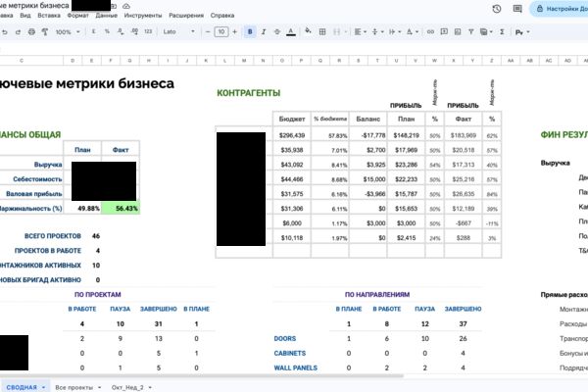
Task: Click the font size field showing 10
Action: click(x=221, y=32)
